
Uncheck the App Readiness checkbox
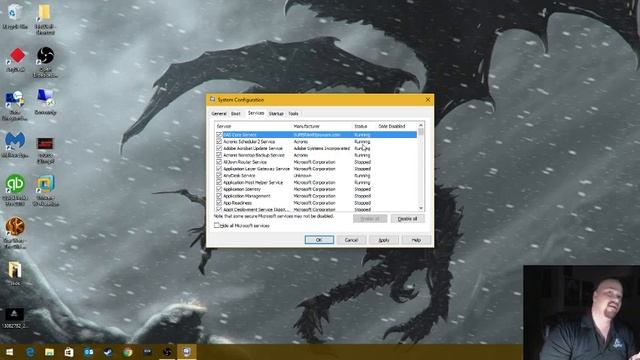(219, 202)
